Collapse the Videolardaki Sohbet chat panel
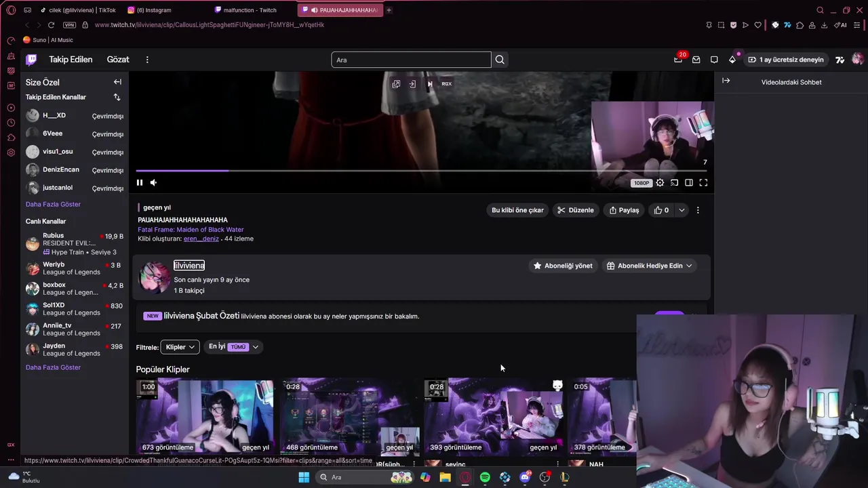Screen dimensions: 868x488 click(x=726, y=81)
